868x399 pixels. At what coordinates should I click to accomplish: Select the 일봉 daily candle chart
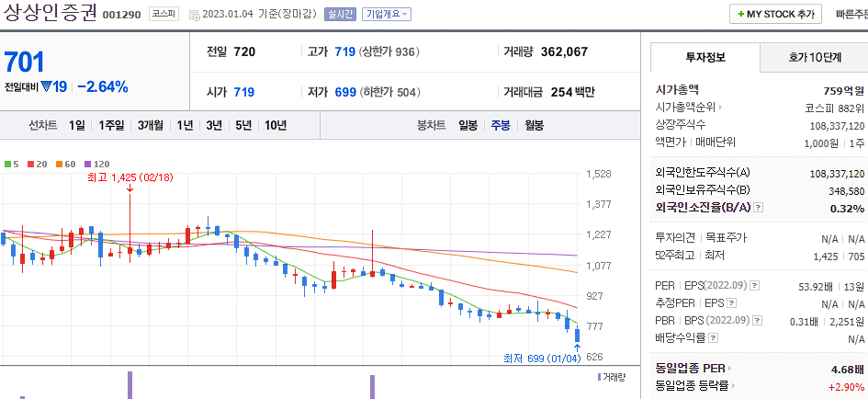tap(468, 125)
